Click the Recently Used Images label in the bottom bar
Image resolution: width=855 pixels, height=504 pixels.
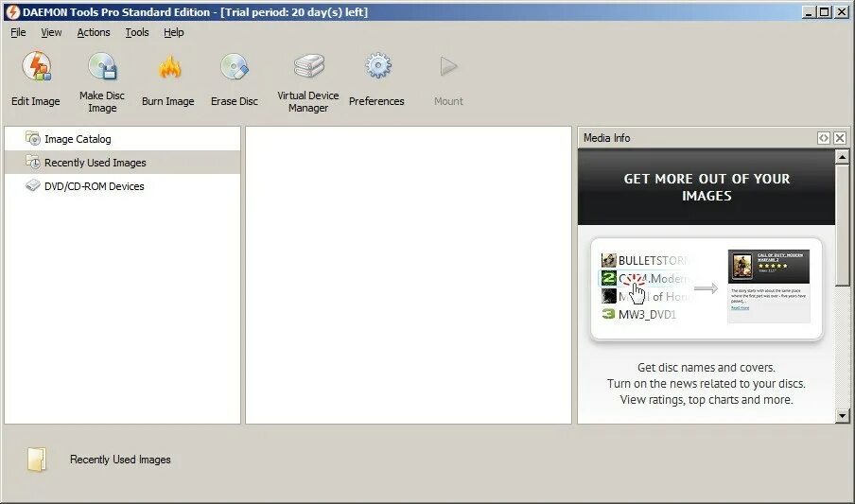click(120, 460)
